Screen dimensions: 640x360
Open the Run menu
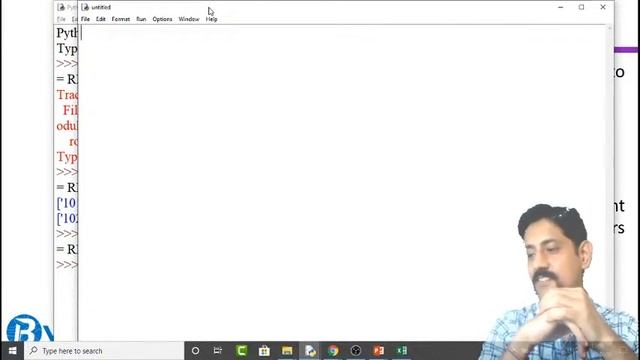pos(141,19)
